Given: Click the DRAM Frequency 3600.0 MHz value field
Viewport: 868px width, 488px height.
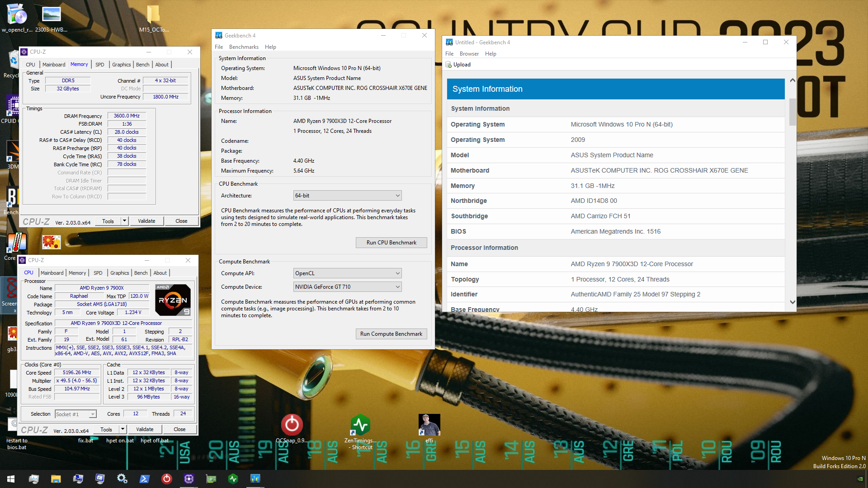Looking at the screenshot, I should (127, 116).
